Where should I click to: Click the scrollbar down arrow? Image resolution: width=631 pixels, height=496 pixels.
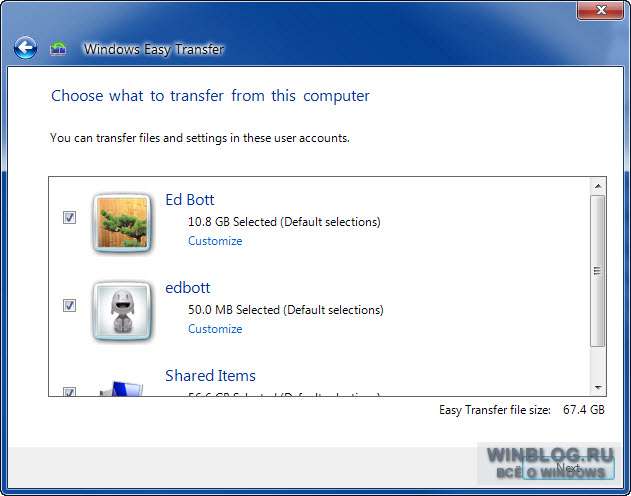(x=598, y=388)
